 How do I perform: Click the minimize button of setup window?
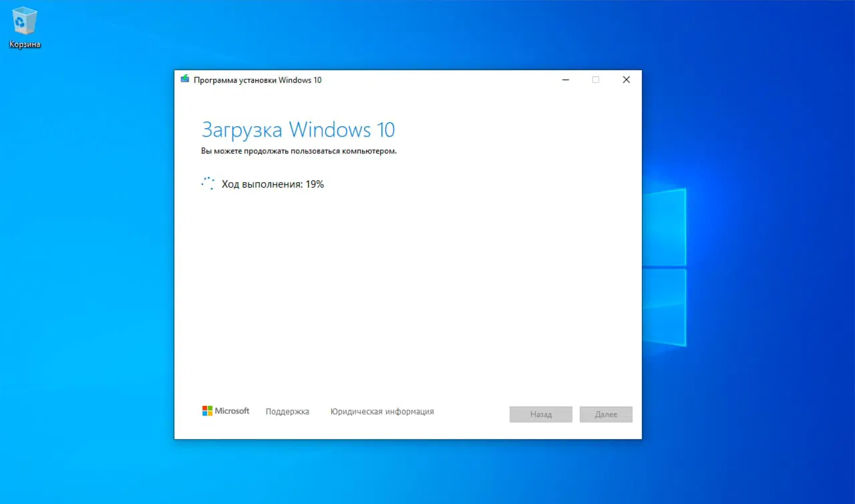point(565,79)
